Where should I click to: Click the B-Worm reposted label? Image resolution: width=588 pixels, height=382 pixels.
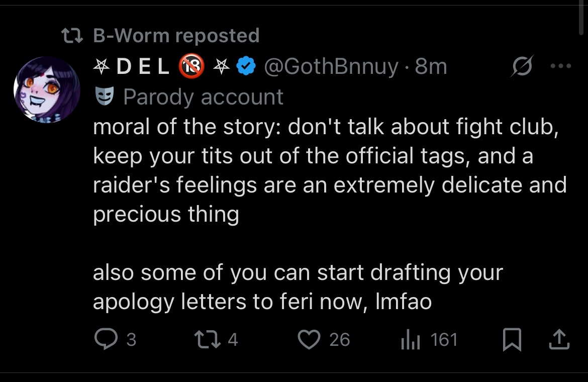(176, 36)
